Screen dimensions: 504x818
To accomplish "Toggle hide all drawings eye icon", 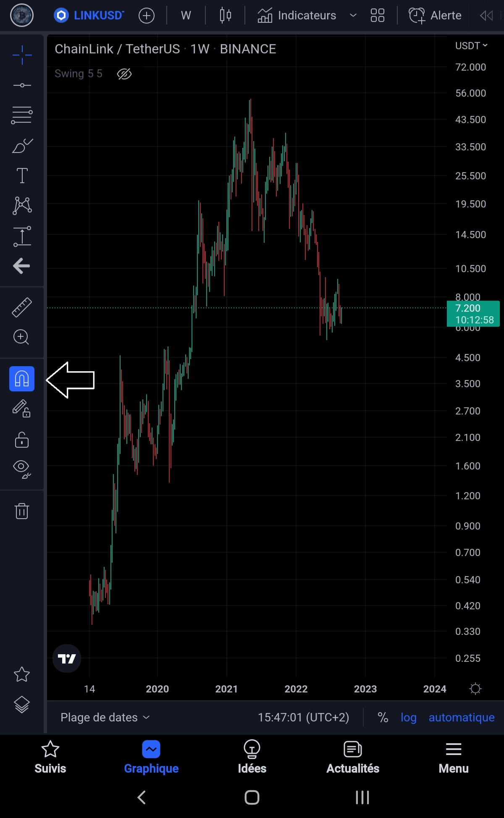I will [22, 469].
